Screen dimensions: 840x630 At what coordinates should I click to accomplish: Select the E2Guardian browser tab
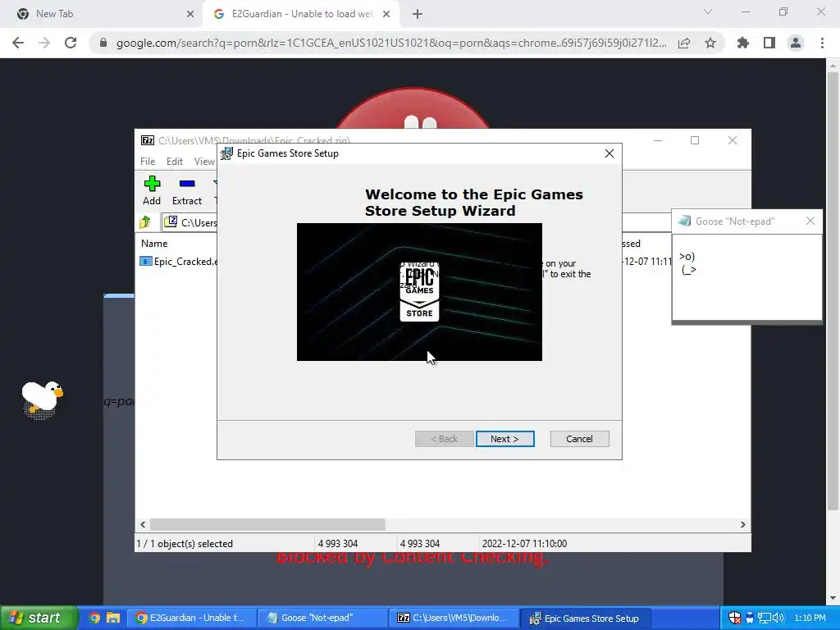[302, 14]
